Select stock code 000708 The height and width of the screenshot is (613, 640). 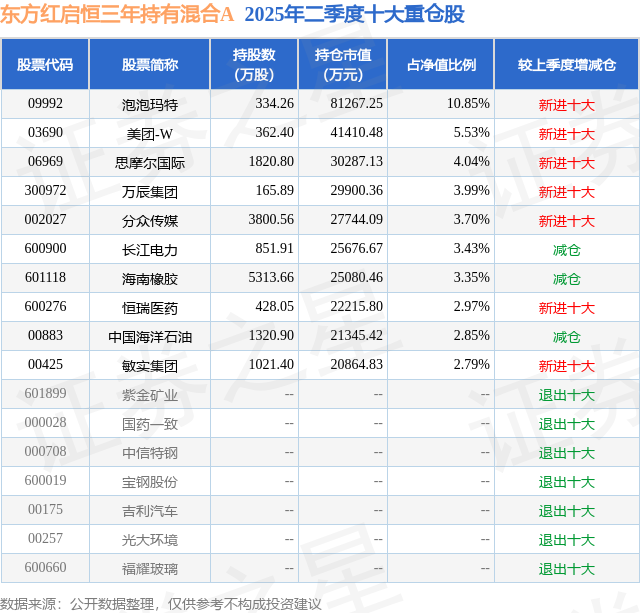(45, 451)
